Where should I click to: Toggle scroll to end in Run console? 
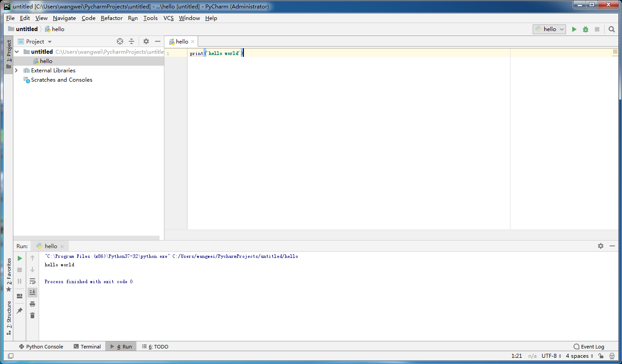(x=32, y=292)
